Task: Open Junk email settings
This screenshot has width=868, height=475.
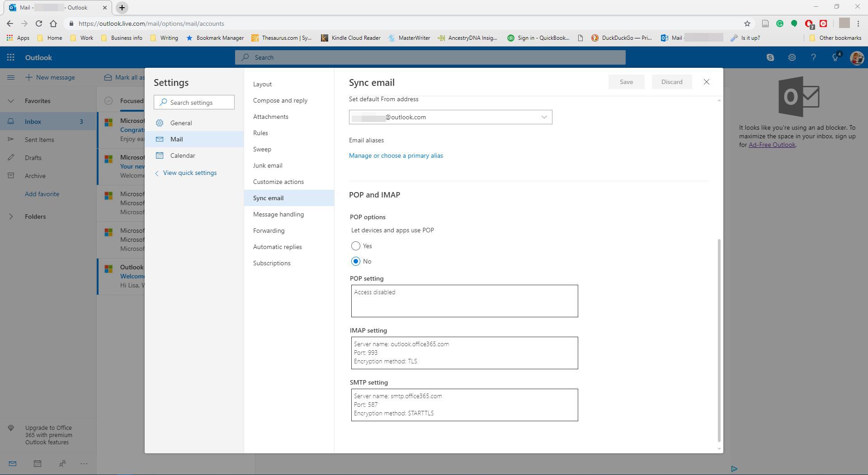Action: 289,165
